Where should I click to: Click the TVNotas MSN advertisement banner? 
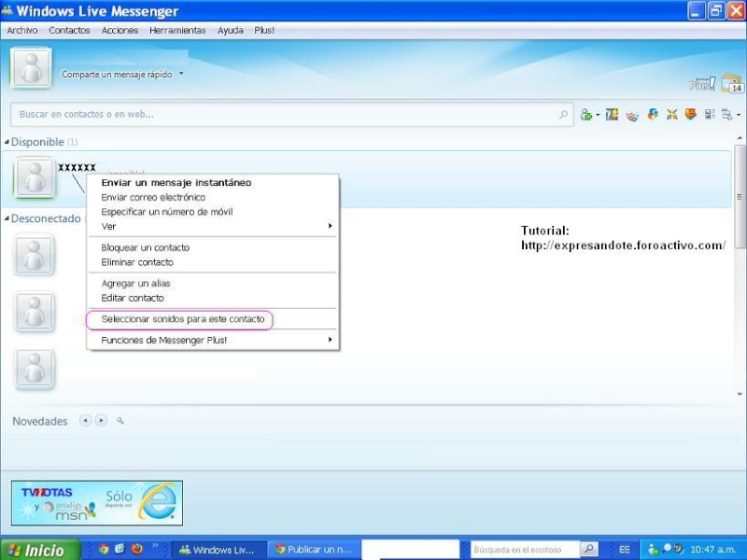pos(97,503)
